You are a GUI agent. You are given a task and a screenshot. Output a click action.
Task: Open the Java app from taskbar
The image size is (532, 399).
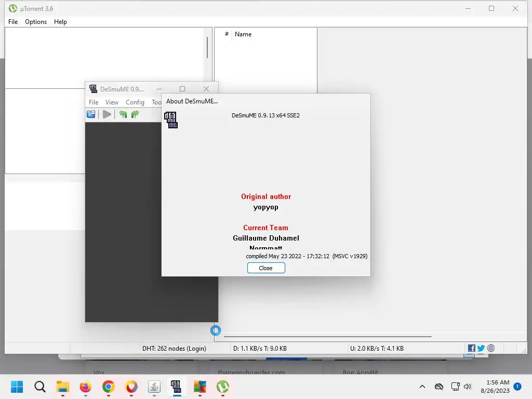click(154, 387)
